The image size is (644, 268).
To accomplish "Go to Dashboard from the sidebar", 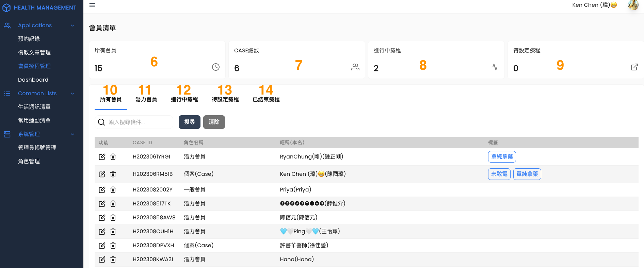I will pyautogui.click(x=33, y=80).
